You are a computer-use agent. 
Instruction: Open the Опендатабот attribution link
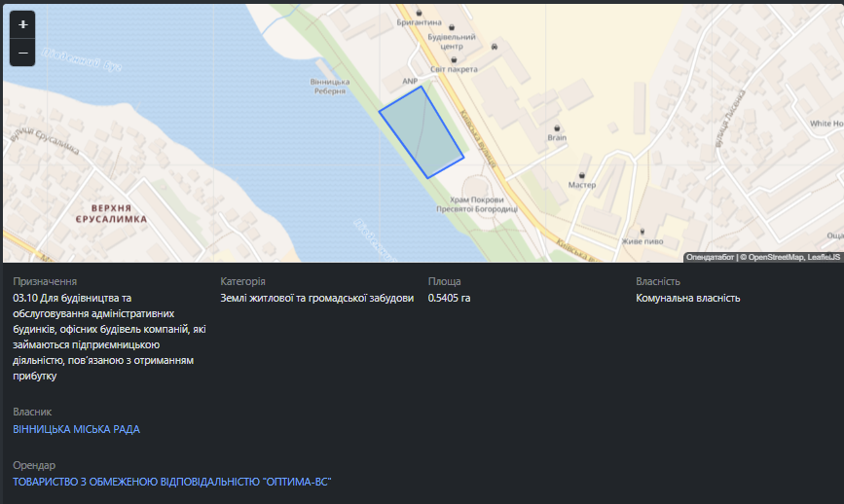[x=710, y=257]
